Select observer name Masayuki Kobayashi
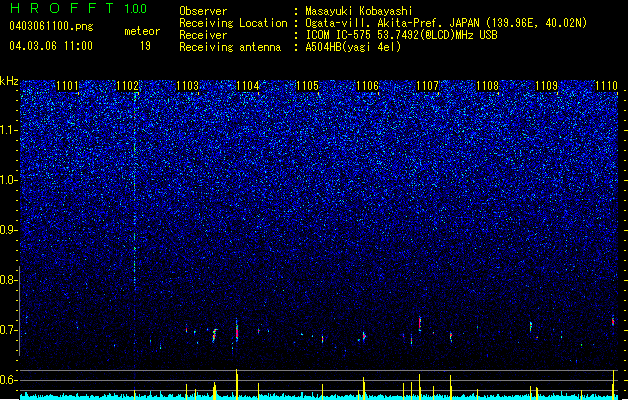Image resolution: width=629 pixels, height=400 pixels. click(x=359, y=11)
